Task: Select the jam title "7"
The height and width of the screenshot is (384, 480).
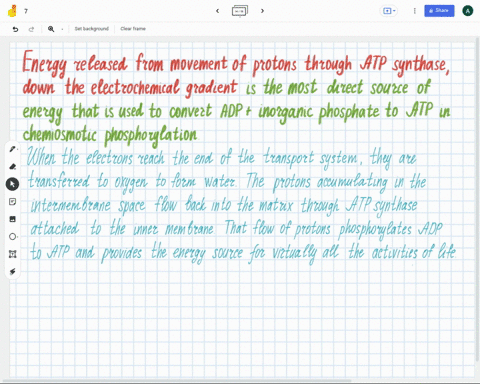Action: coord(26,11)
